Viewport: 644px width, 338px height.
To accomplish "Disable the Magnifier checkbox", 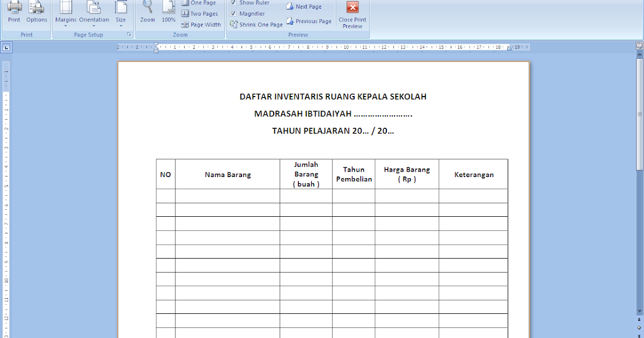I will [x=235, y=13].
